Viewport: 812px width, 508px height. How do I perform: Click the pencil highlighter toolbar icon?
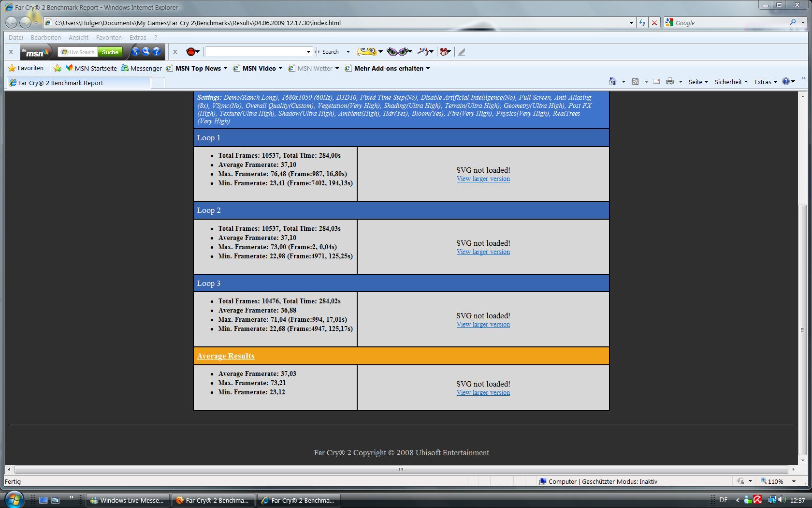[x=462, y=52]
